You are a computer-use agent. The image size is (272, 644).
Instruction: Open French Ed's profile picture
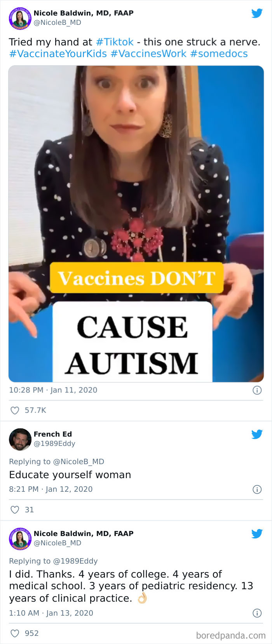coord(20,439)
